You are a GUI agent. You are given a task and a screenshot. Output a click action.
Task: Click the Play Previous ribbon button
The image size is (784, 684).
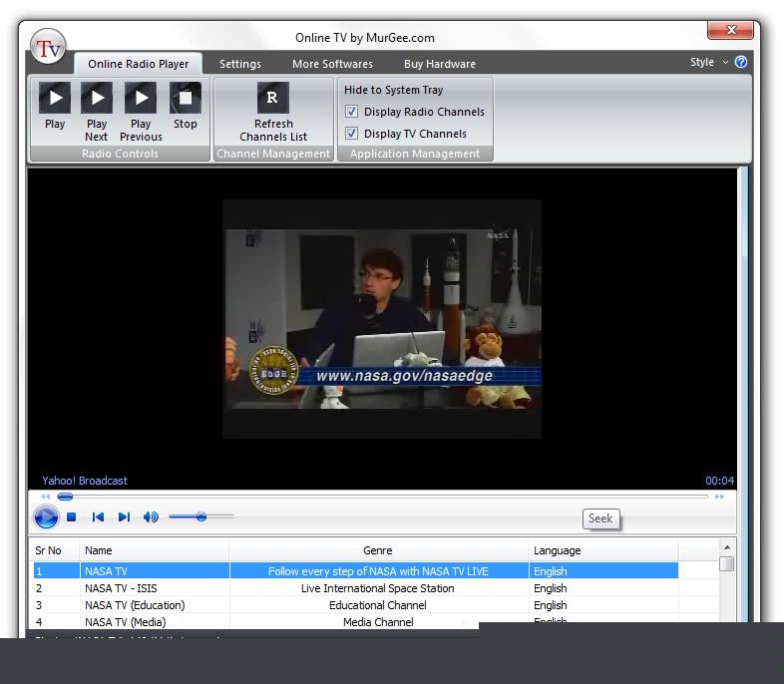pos(141,112)
